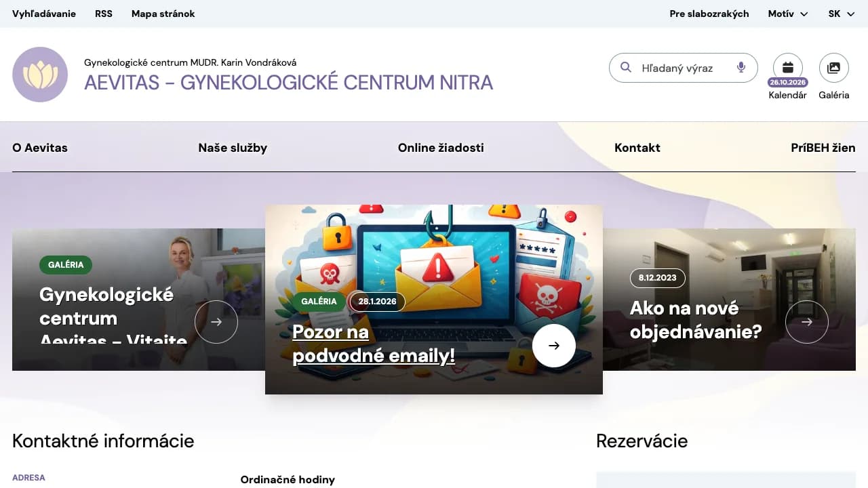Viewport: 868px width, 488px height.
Task: Click the Hľadaný výraz search field
Action: [x=684, y=68]
